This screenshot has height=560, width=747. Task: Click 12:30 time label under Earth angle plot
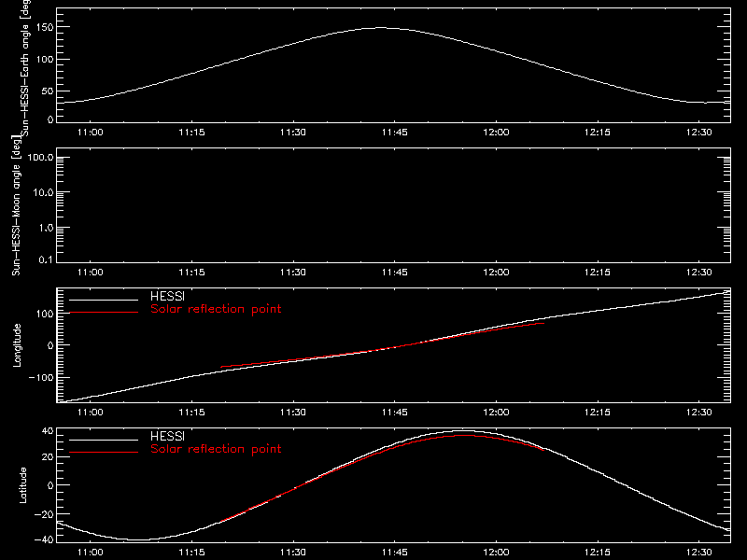(x=698, y=133)
